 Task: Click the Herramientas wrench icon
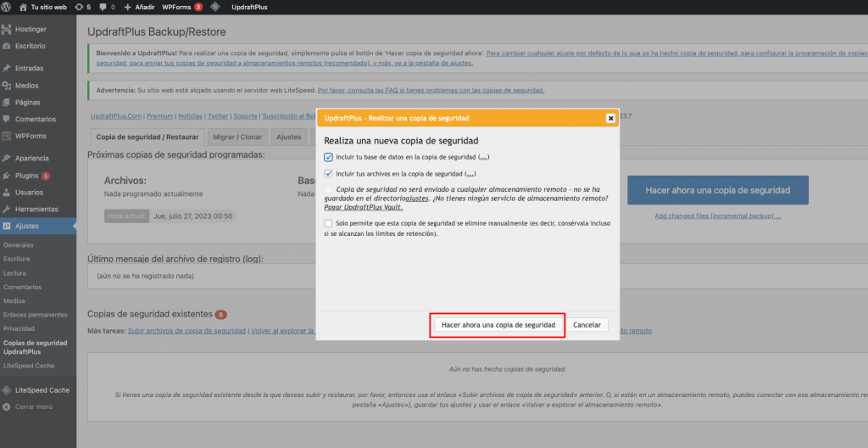coord(7,209)
